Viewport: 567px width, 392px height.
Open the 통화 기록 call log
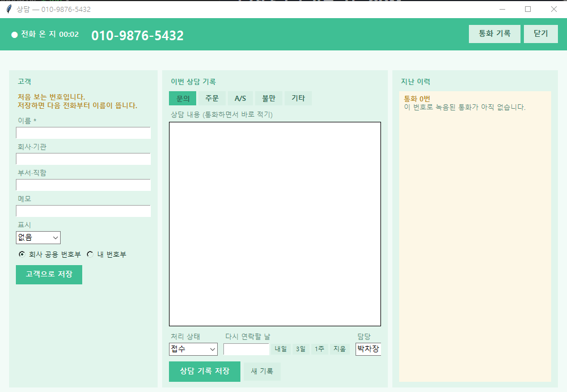coord(494,34)
